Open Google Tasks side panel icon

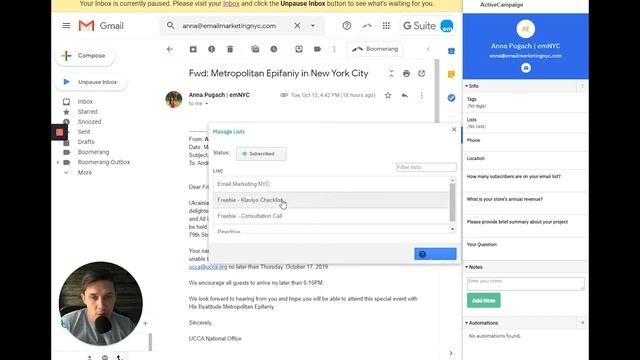(451, 98)
